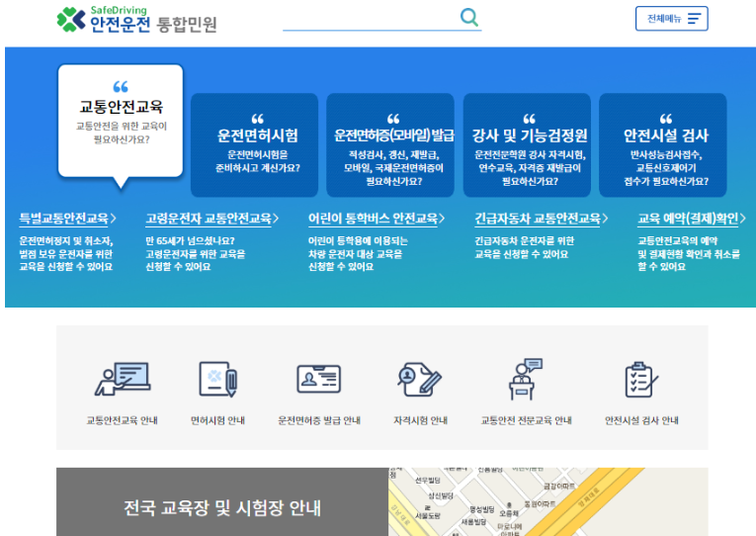Open the 교통안전교육 안내 icon

(x=122, y=380)
